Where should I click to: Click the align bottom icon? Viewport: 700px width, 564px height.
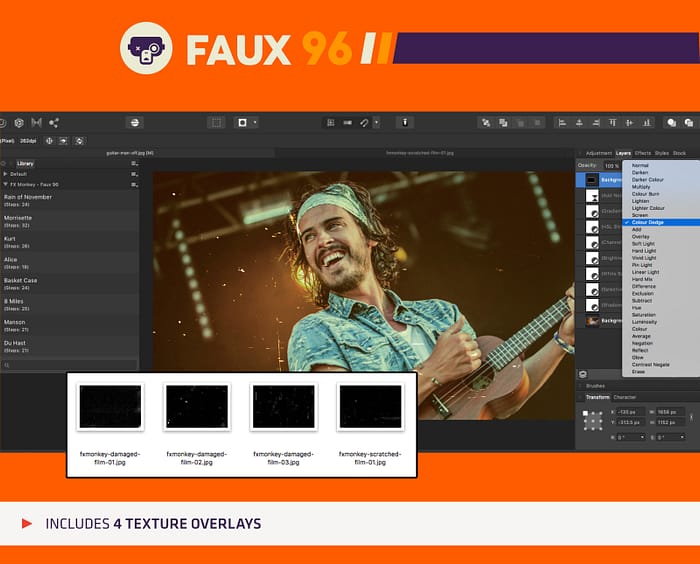[646, 123]
